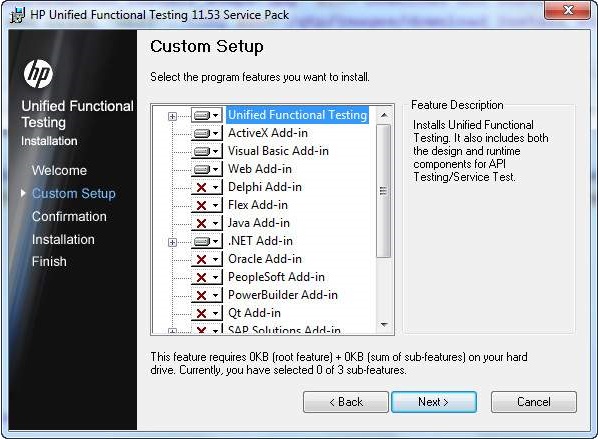The width and height of the screenshot is (600, 439).
Task: Open the PeopleSoft Add-in install state dropdown
Action: click(215, 277)
